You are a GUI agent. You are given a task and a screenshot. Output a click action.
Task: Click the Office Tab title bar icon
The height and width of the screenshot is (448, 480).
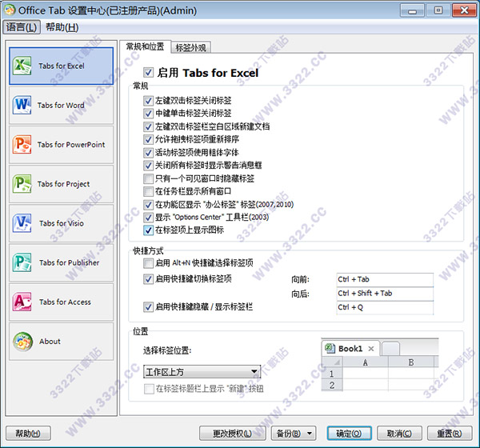[10, 10]
